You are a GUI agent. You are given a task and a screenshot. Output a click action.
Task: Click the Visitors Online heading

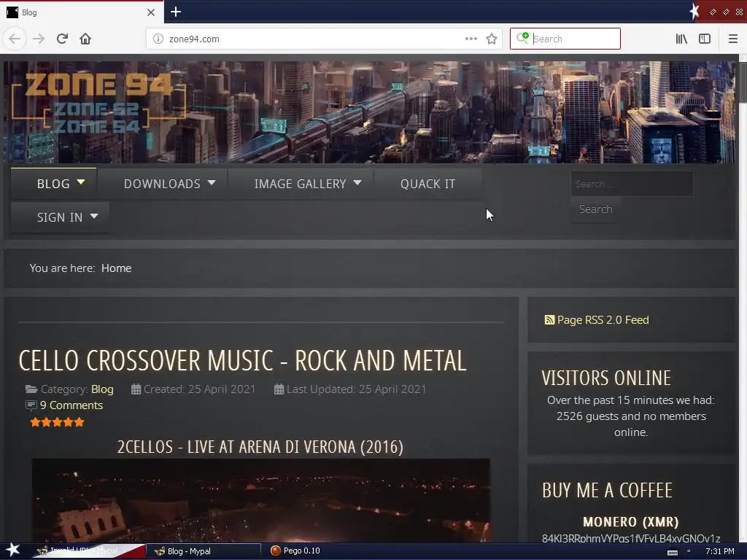coord(606,378)
